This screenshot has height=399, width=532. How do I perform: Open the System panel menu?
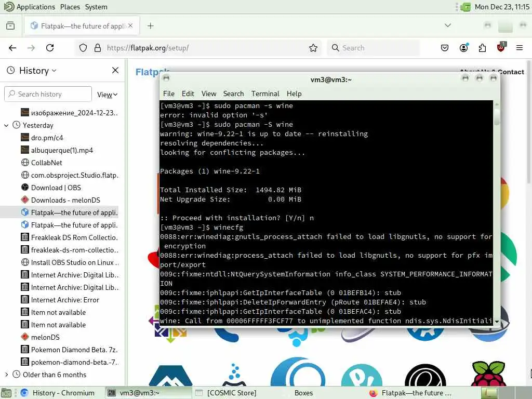[96, 7]
